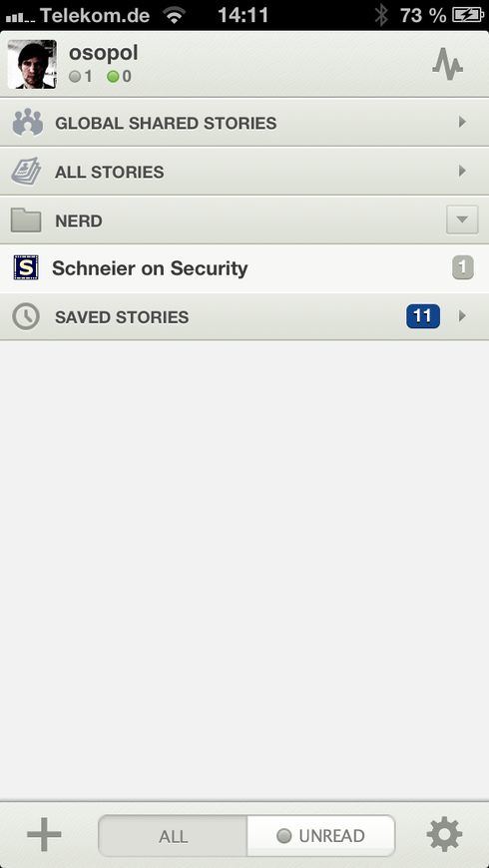This screenshot has width=489, height=868.
Task: Switch the filter to UNREAD
Action: click(321, 835)
